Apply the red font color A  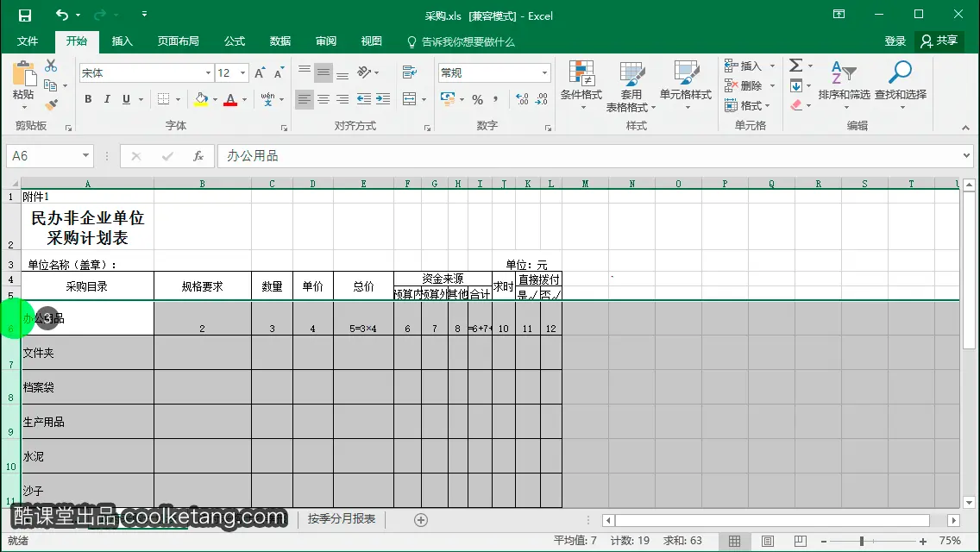pos(230,99)
